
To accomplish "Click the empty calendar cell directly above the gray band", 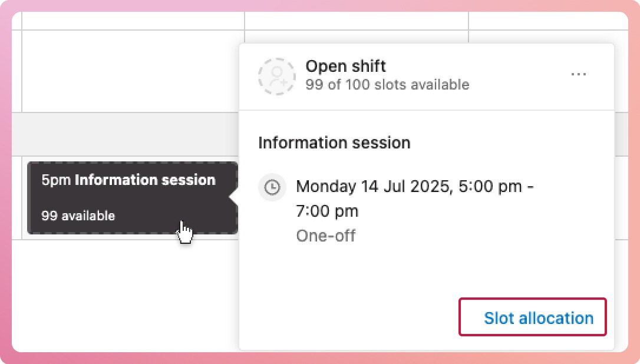I will [133, 71].
